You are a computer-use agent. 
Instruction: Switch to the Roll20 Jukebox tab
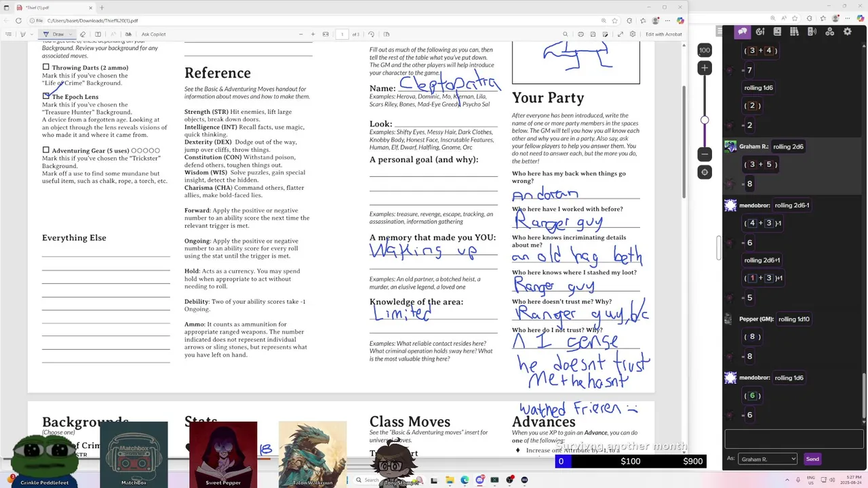pyautogui.click(x=811, y=31)
